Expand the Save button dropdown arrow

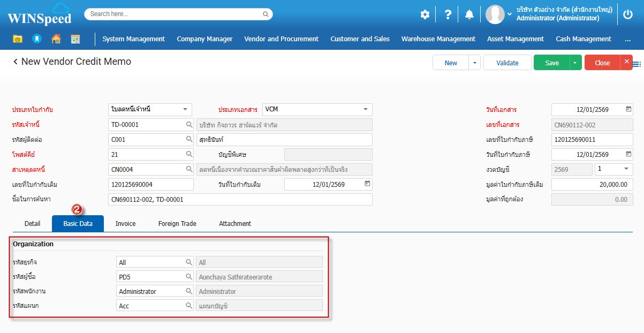575,63
